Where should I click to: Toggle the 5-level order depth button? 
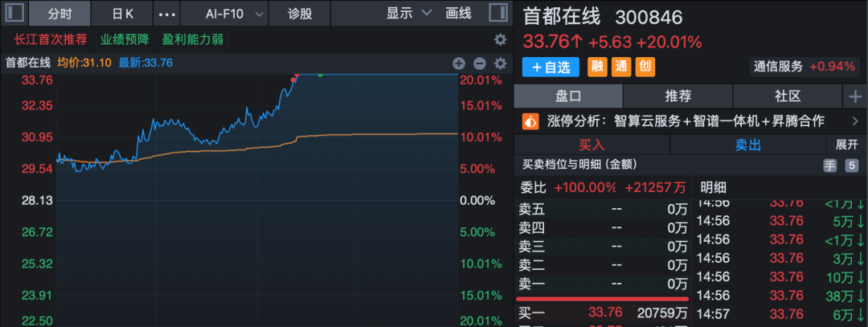tap(852, 166)
